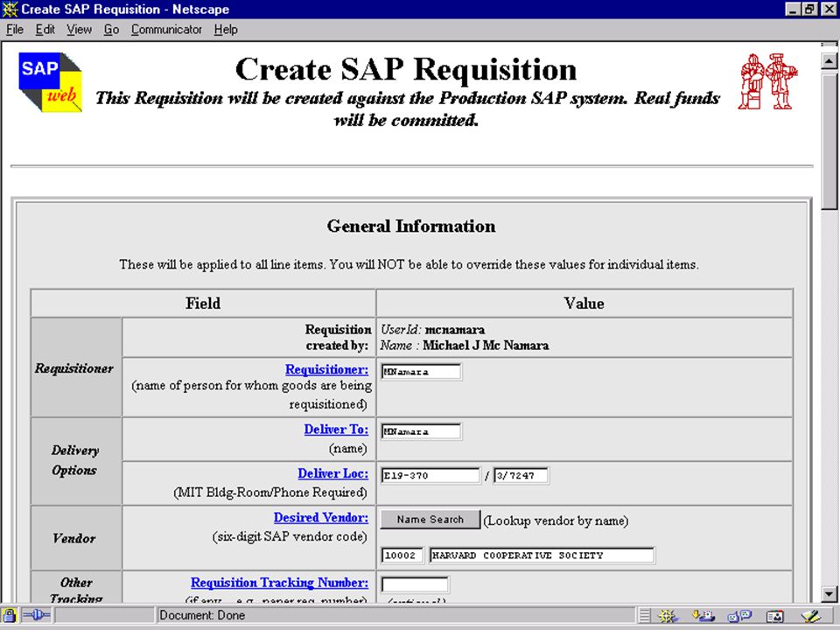Follow the Deliver To link
This screenshot has width=840, height=630.
(336, 430)
